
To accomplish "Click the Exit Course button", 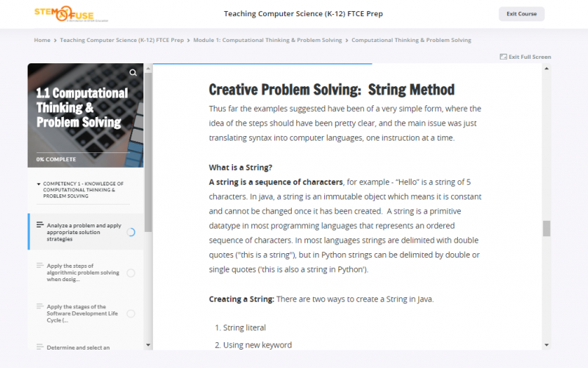I will coord(521,13).
